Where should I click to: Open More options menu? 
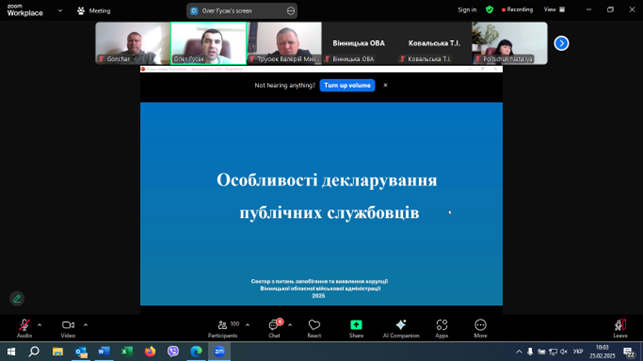480,328
